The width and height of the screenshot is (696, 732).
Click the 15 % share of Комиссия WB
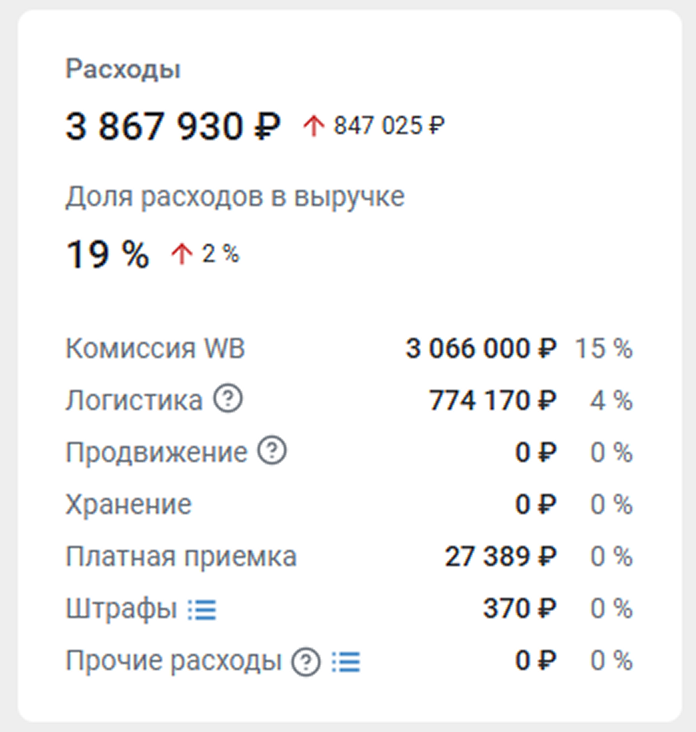coord(604,348)
